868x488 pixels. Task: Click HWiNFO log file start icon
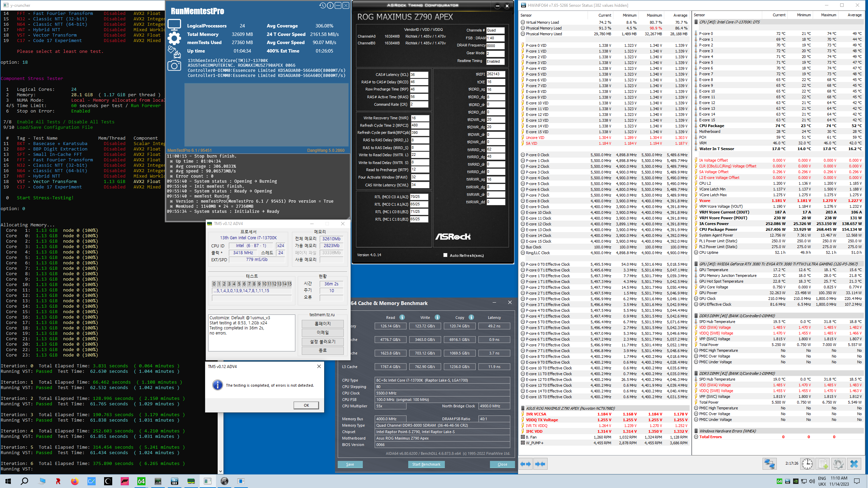(x=823, y=464)
